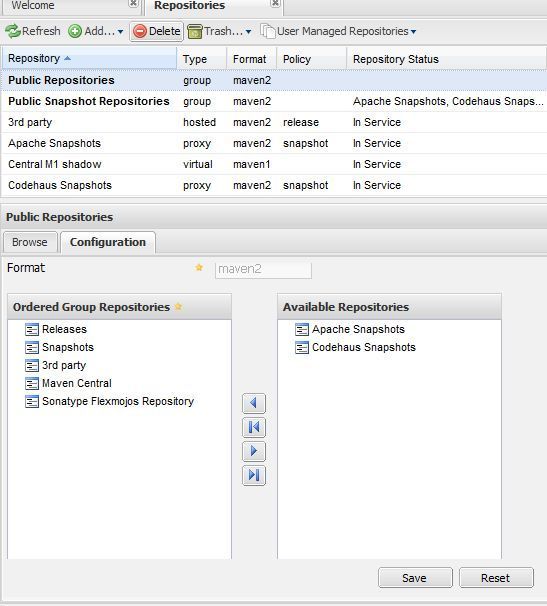Click the Refresh toolbar icon
The image size is (547, 606).
click(13, 31)
